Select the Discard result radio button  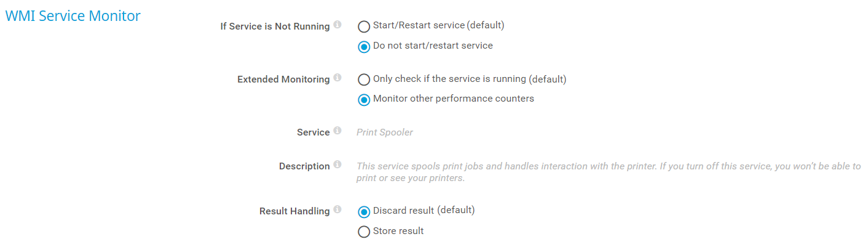(364, 212)
